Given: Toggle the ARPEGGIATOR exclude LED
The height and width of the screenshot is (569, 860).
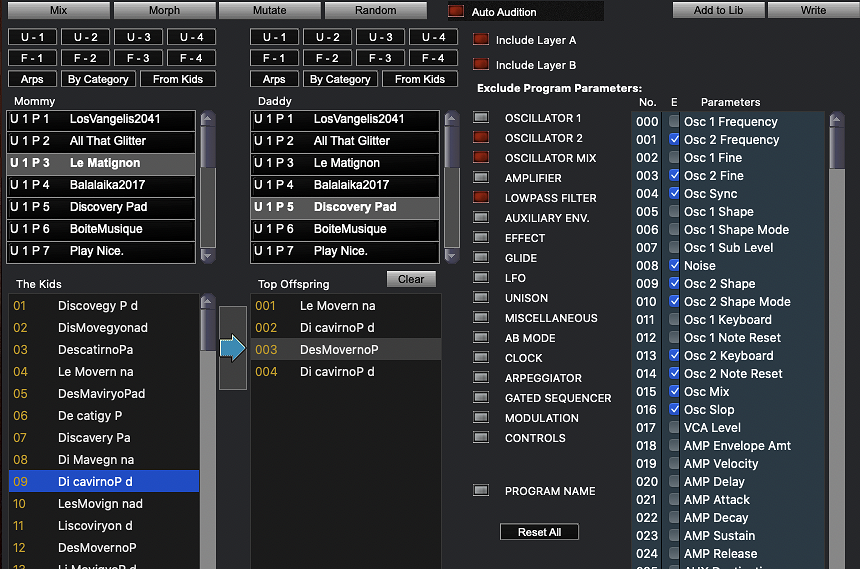Looking at the screenshot, I should tap(481, 378).
